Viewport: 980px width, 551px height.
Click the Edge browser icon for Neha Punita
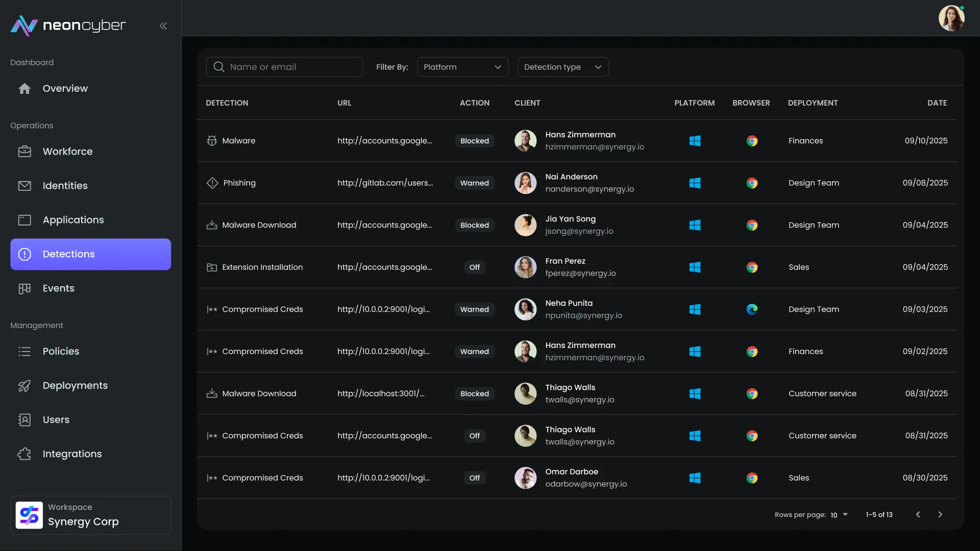coord(752,310)
